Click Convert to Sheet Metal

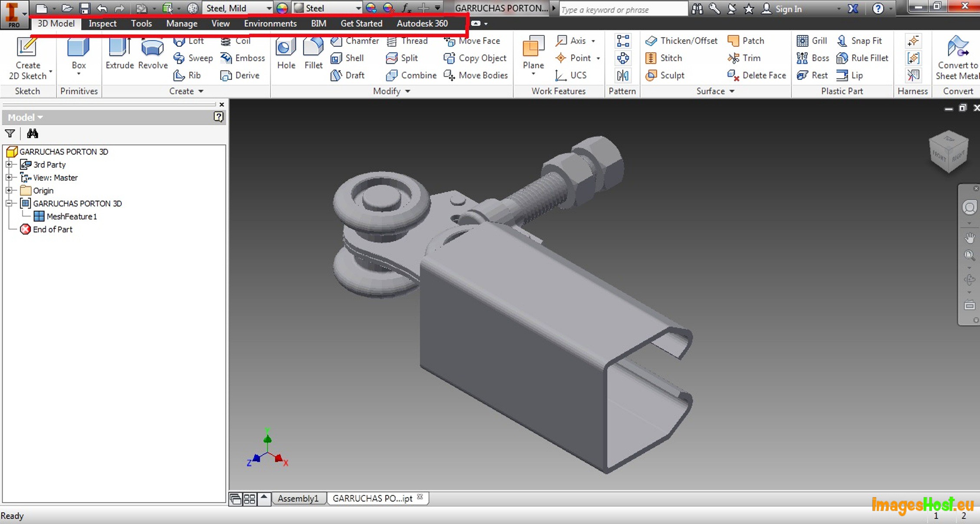click(x=957, y=59)
